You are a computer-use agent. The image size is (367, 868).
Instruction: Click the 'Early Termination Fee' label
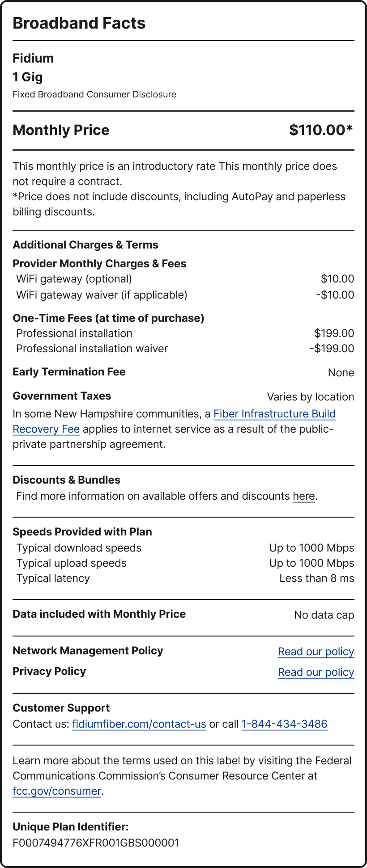click(69, 372)
